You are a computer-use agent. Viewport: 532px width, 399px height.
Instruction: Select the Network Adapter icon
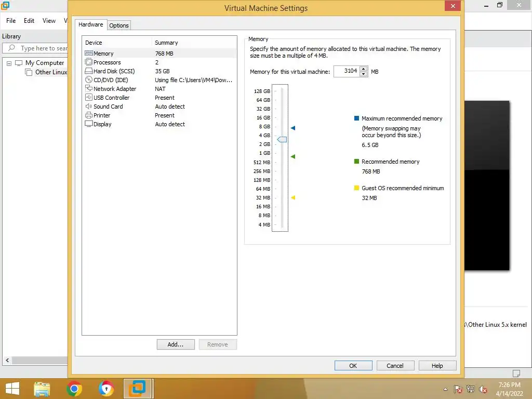point(88,88)
